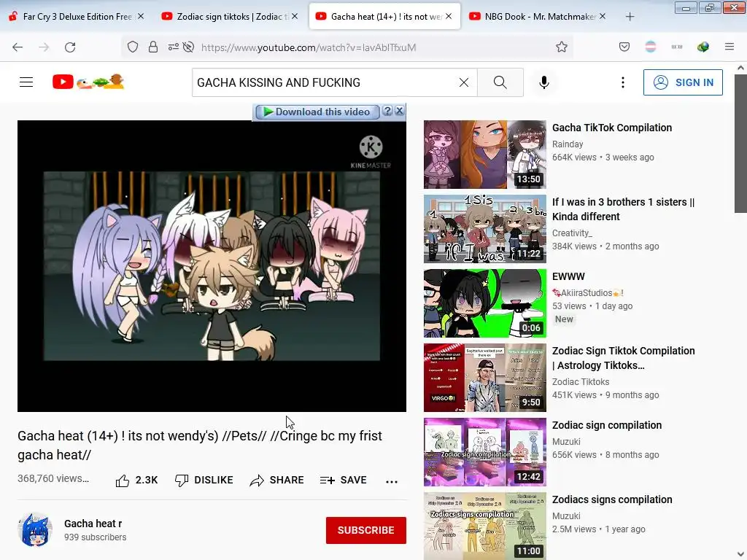Click the scrollbar down arrow
Image resolution: width=747 pixels, height=560 pixels.
point(740,554)
